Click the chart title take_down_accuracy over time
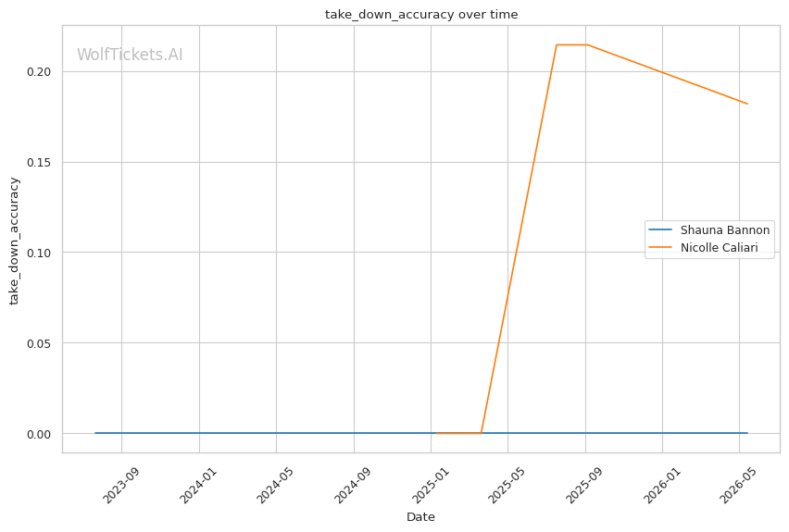Screen dimensions: 789x532 pyautogui.click(x=421, y=14)
